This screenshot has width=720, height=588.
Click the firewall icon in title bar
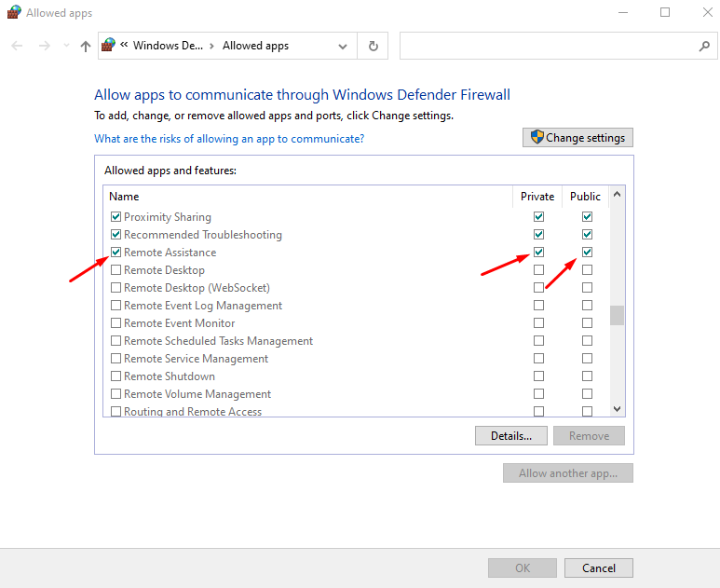tap(14, 12)
